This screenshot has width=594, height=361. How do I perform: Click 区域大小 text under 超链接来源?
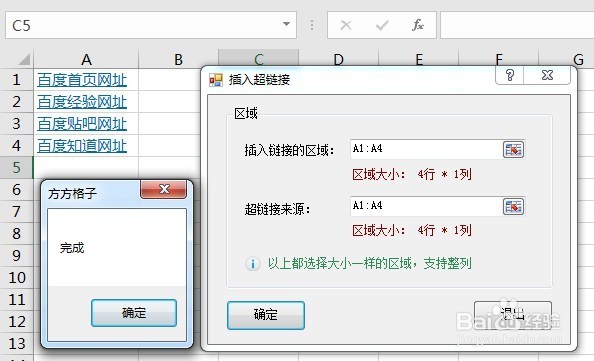point(412,230)
